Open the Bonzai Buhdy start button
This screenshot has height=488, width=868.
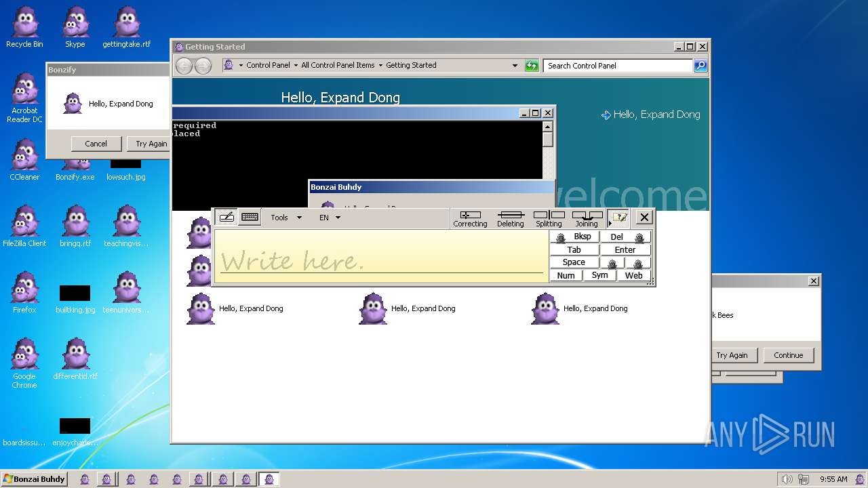(34, 479)
